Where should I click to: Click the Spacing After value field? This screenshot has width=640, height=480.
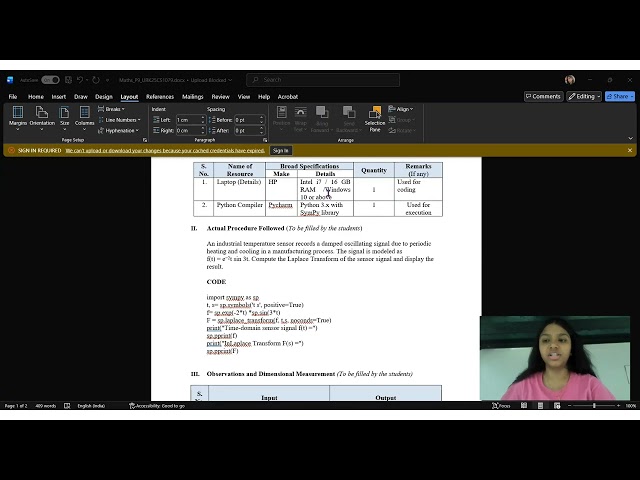(247, 131)
